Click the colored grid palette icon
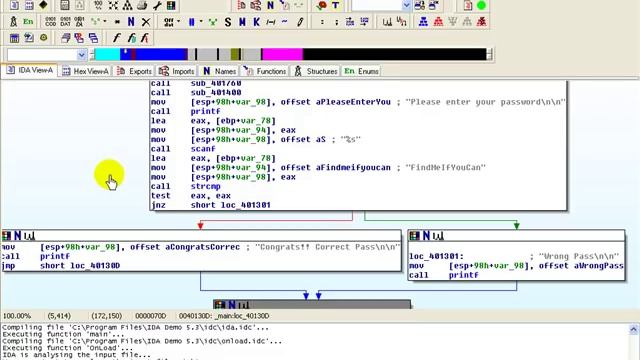Viewport: 640px width, 360px height. point(171,5)
